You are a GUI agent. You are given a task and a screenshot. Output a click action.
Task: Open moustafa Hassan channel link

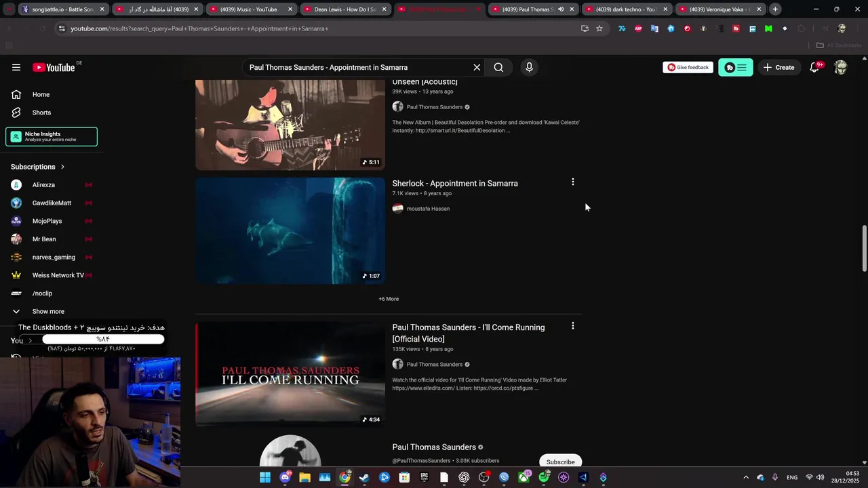(x=428, y=209)
